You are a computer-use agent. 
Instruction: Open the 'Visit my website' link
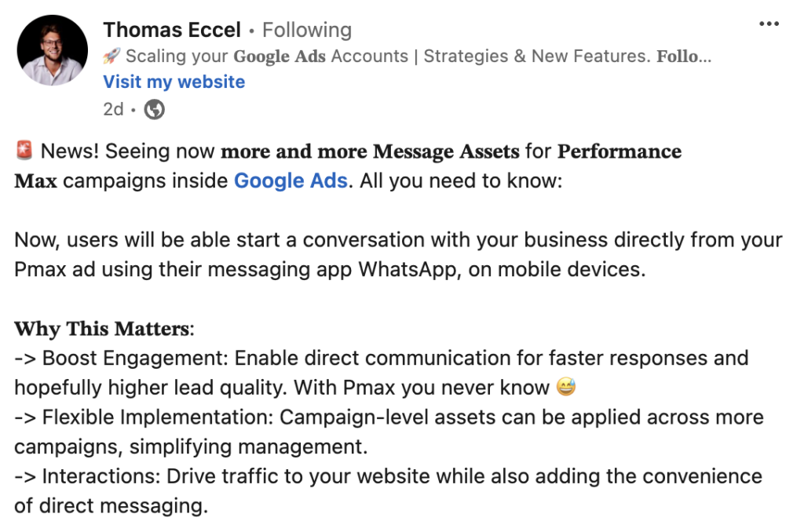click(174, 82)
